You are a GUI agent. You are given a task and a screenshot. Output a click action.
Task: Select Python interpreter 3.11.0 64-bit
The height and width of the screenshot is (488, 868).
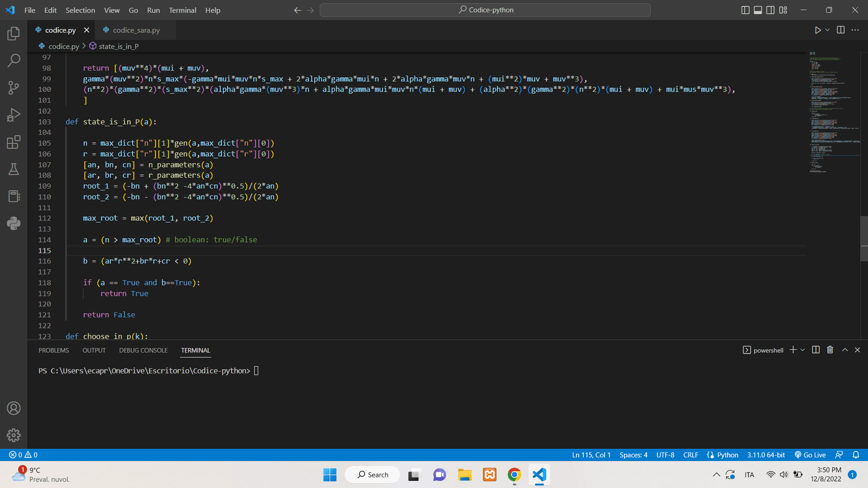pos(766,455)
